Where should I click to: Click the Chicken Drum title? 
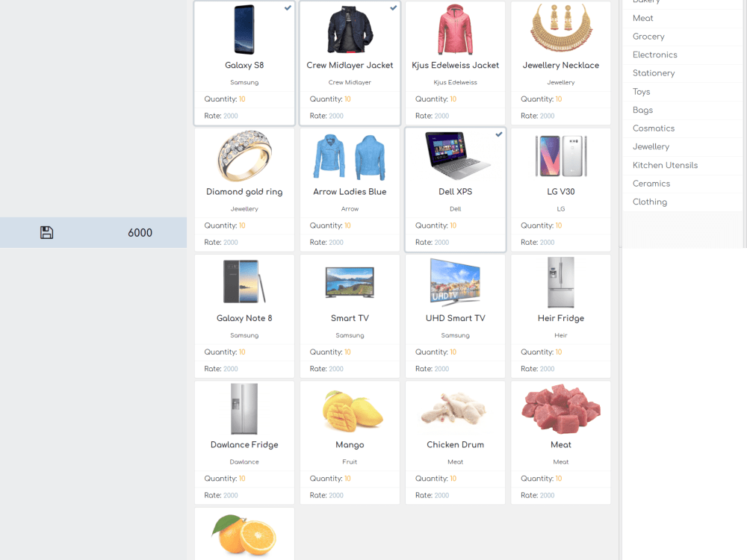coord(456,445)
